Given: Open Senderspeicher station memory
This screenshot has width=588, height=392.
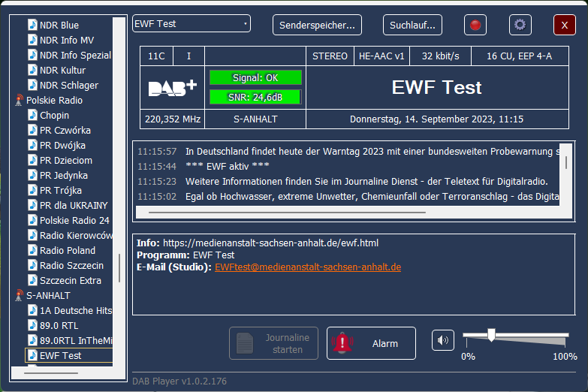Looking at the screenshot, I should click(317, 25).
